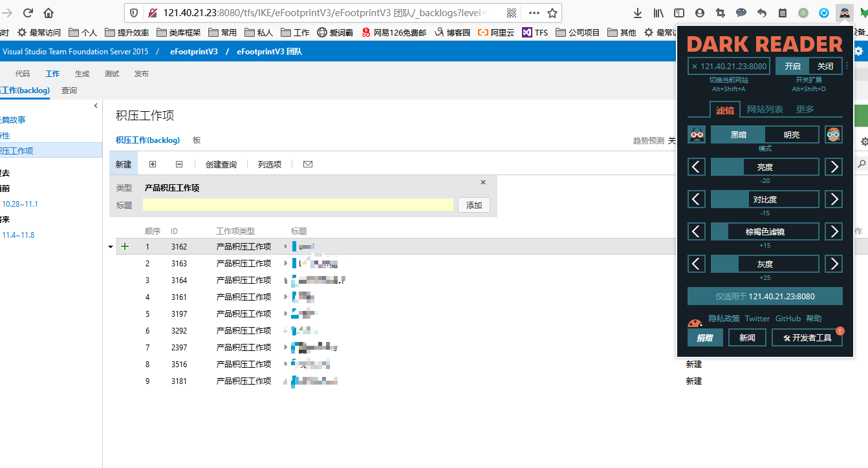
Task: Toggle Dark Reader for site 121.40.21.23:8080
Action: pos(730,66)
